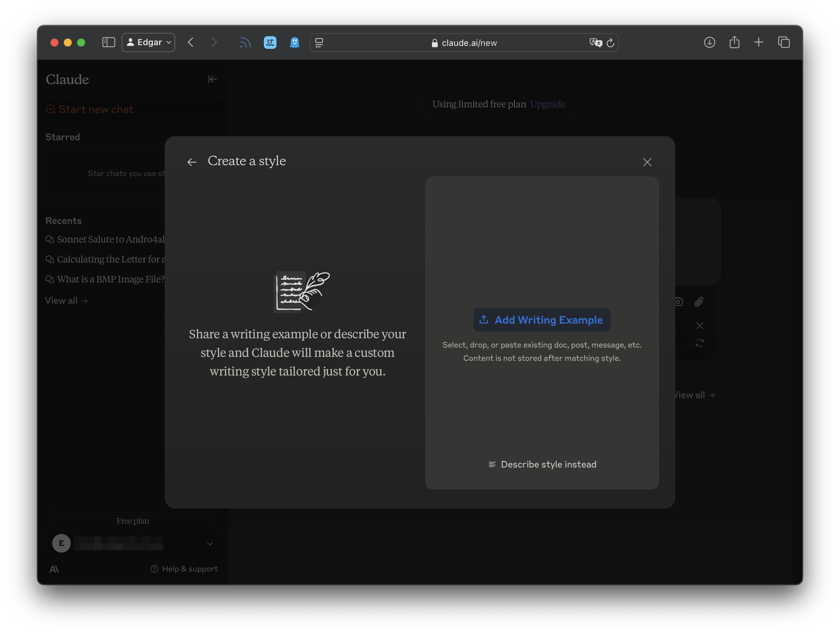The height and width of the screenshot is (634, 840).
Task: Go back in Safari
Action: click(191, 42)
